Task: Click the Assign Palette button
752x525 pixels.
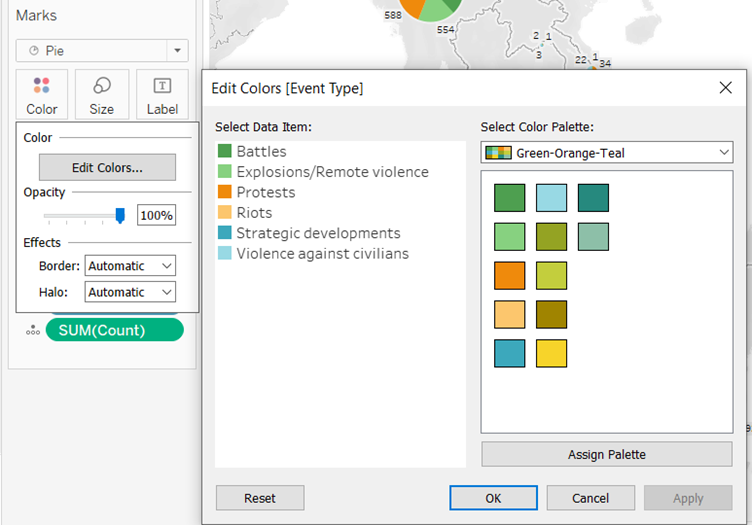Action: tap(607, 454)
